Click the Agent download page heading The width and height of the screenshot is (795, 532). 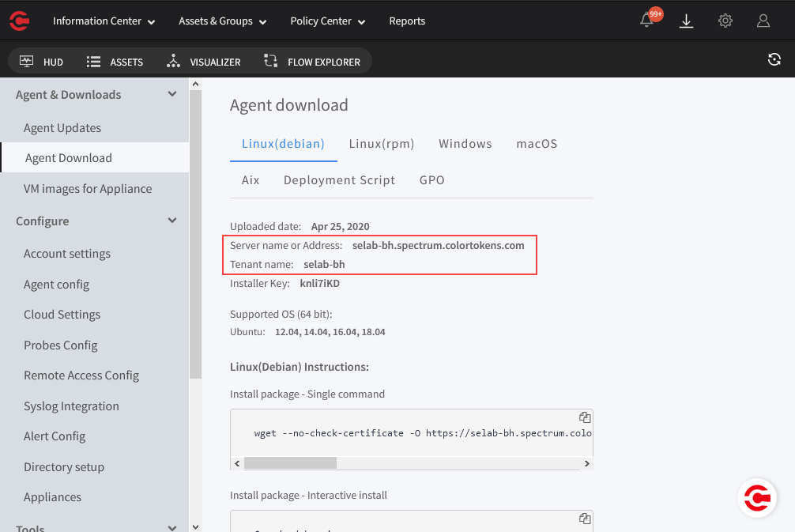point(289,105)
